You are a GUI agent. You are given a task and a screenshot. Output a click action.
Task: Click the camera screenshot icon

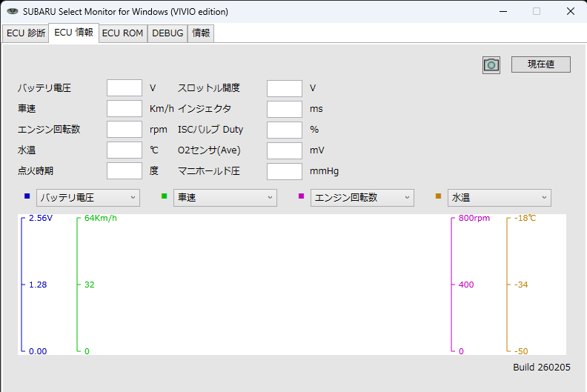tap(491, 65)
